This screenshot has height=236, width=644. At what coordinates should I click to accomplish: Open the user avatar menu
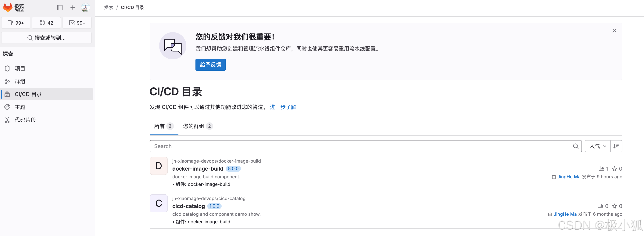pyautogui.click(x=85, y=8)
